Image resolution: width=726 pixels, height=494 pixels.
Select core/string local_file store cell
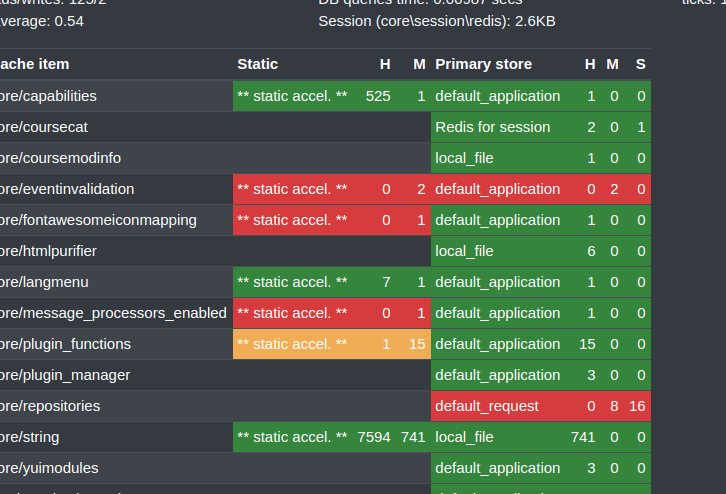tap(540, 437)
